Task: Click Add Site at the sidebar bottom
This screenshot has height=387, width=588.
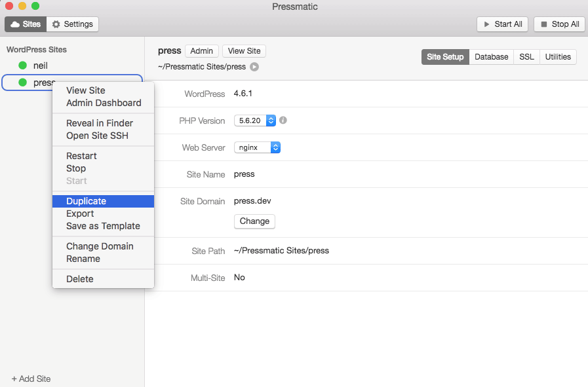Action: [x=31, y=378]
